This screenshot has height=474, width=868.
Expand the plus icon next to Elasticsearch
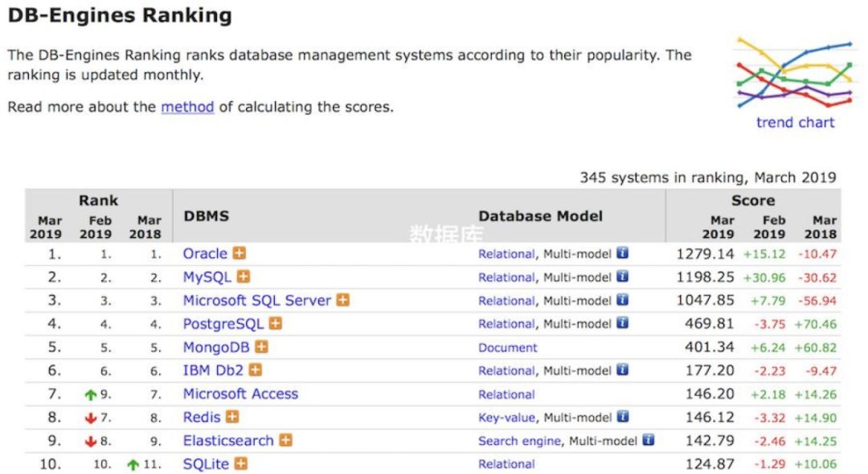(285, 440)
